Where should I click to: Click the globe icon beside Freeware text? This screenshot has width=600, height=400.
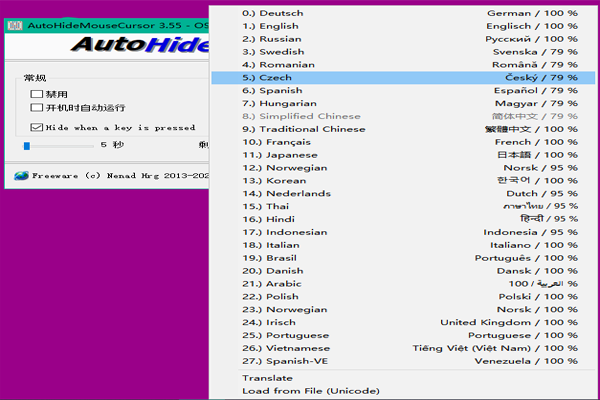pos(21,176)
